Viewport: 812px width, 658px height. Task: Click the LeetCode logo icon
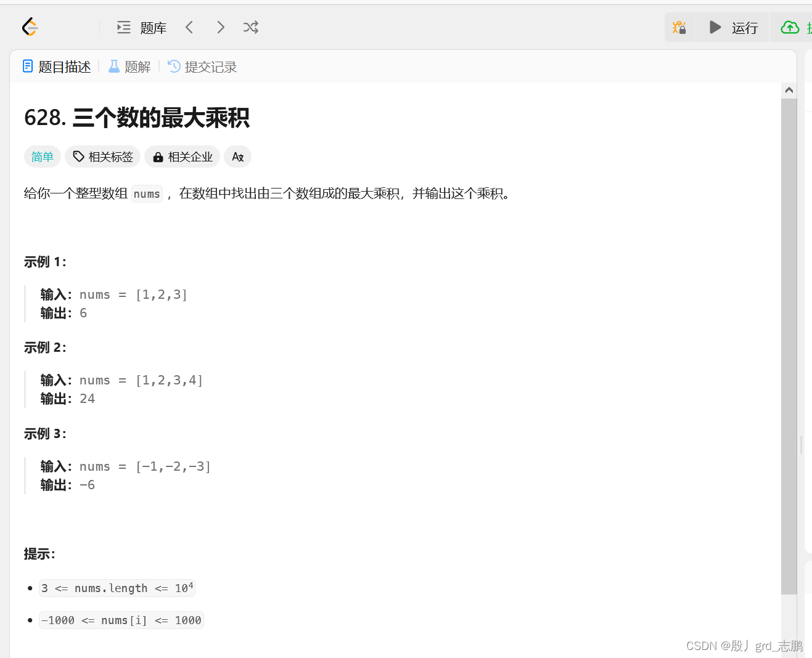[x=30, y=27]
